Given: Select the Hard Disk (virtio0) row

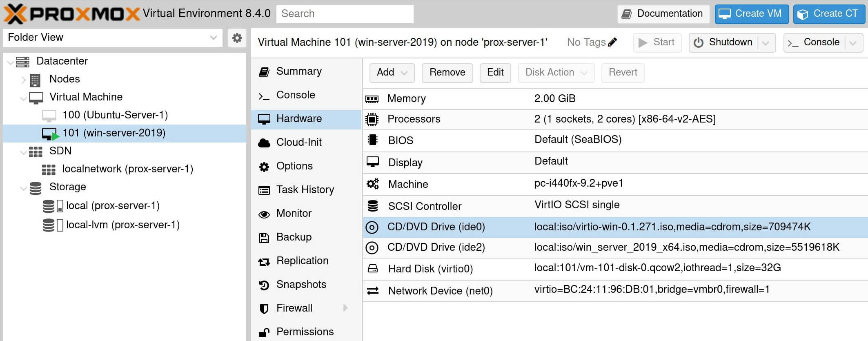Looking at the screenshot, I should [615, 269].
